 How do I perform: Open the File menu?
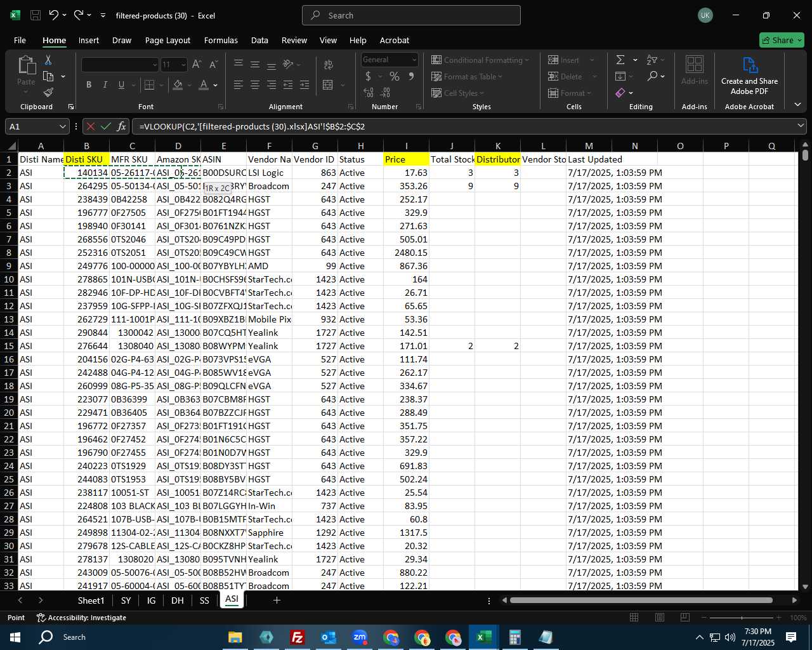point(20,40)
